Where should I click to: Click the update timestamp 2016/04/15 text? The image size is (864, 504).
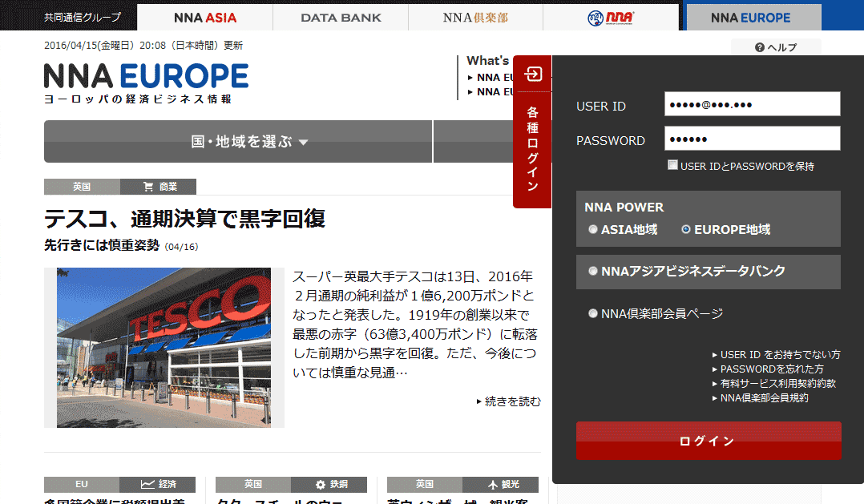pyautogui.click(x=143, y=45)
